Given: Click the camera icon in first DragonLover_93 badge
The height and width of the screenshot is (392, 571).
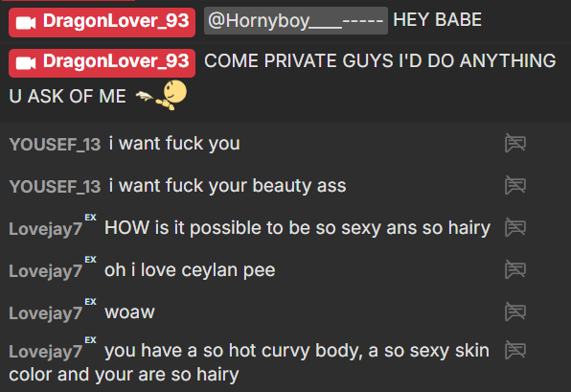Looking at the screenshot, I should point(26,23).
